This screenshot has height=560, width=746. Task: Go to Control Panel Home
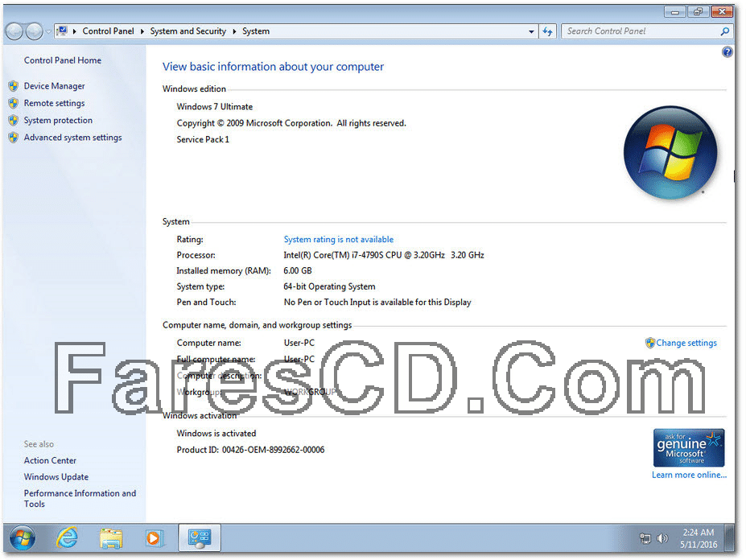coord(62,60)
